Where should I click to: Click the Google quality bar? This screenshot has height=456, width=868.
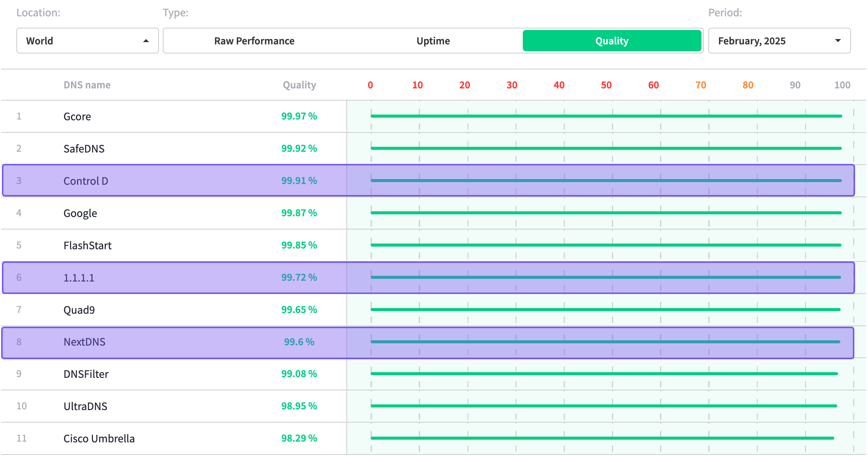pos(606,213)
